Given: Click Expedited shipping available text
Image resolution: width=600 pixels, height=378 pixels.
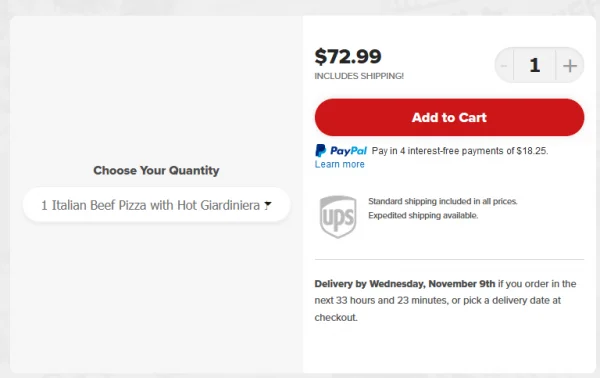Looking at the screenshot, I should pos(423,215).
